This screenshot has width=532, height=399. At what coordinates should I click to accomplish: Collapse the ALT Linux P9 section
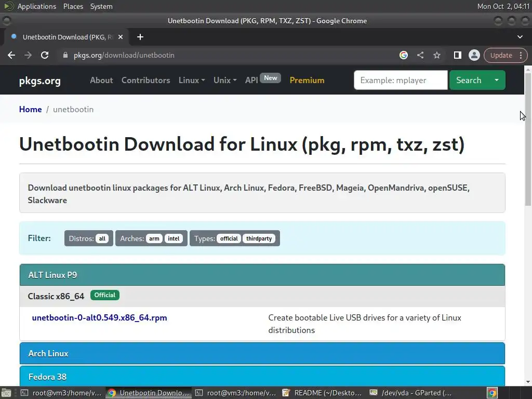pyautogui.click(x=262, y=275)
